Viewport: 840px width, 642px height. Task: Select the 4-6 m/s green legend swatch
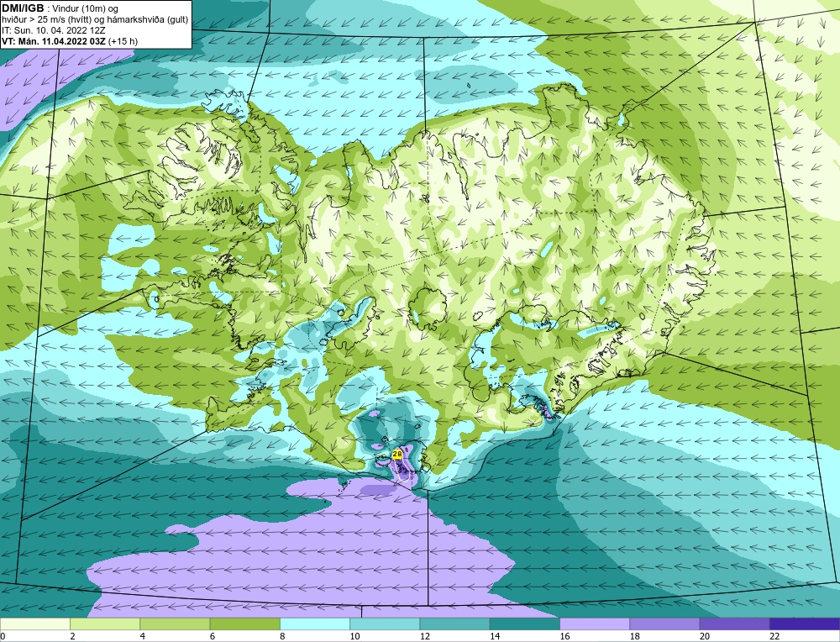176,624
